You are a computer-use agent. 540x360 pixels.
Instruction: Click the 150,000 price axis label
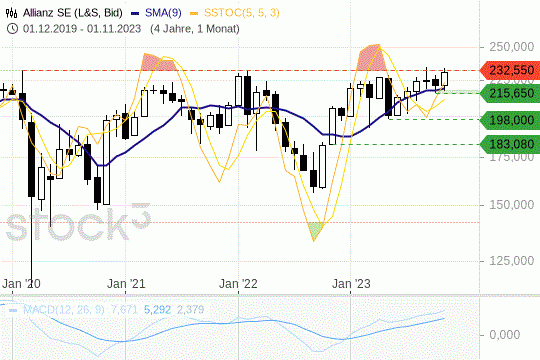(512, 205)
